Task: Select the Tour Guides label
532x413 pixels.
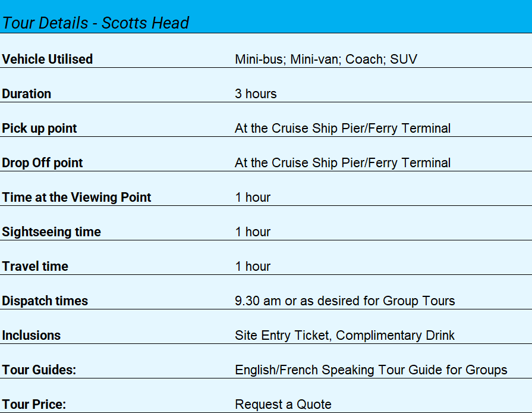Action: [39, 370]
